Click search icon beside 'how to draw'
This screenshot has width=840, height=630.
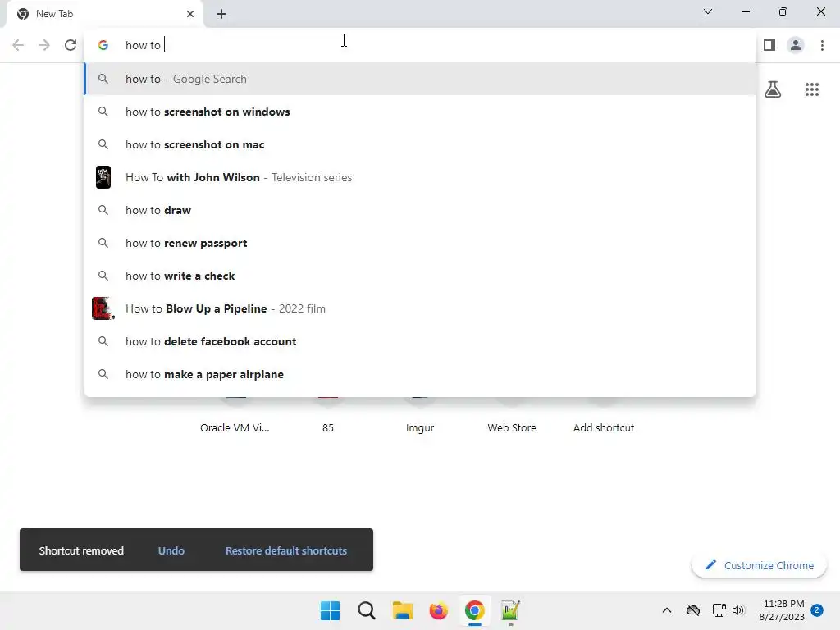[103, 210]
